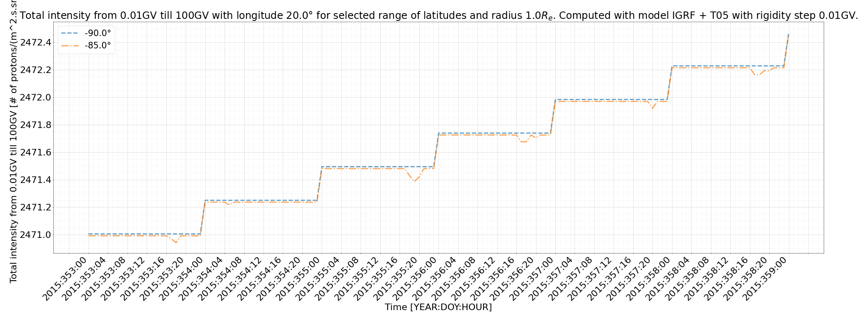Click x-axis tick label 2015:359:00
This screenshot has height=322, width=868.
[766, 279]
